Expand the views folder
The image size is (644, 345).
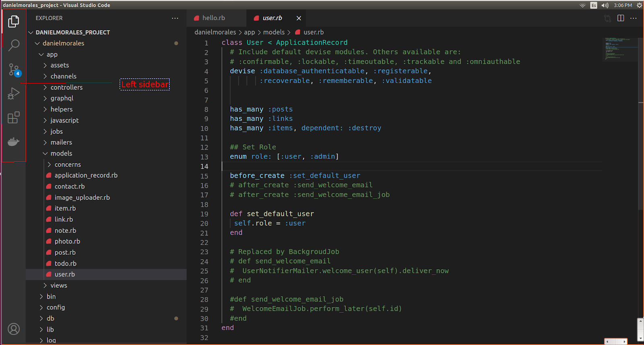pyautogui.click(x=59, y=285)
